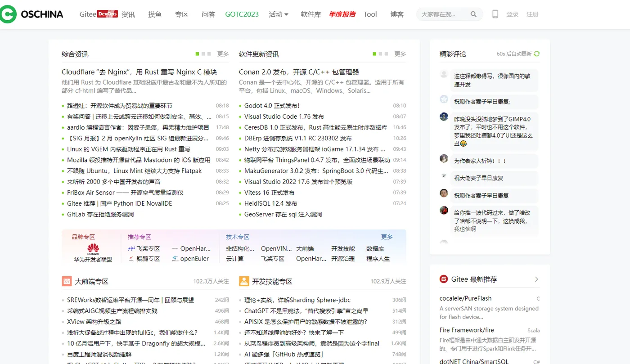The width and height of the screenshot is (630, 364).
Task: Click the Gitee logo icon beside 最新推荐
Action: [x=444, y=279]
